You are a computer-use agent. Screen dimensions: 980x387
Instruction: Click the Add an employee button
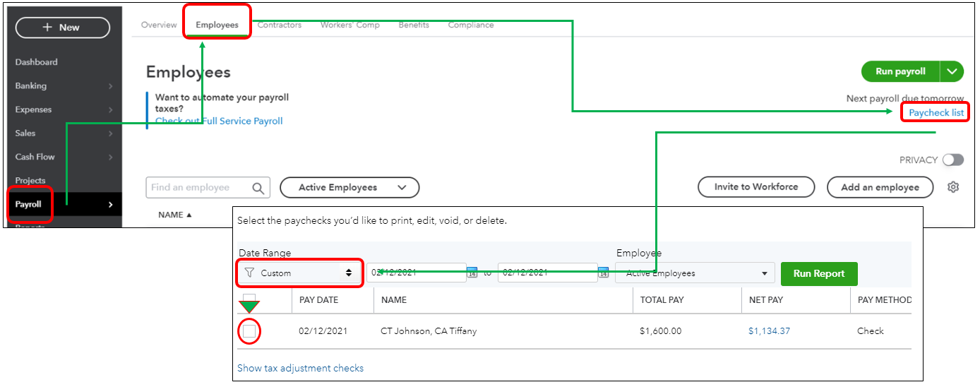(x=880, y=187)
